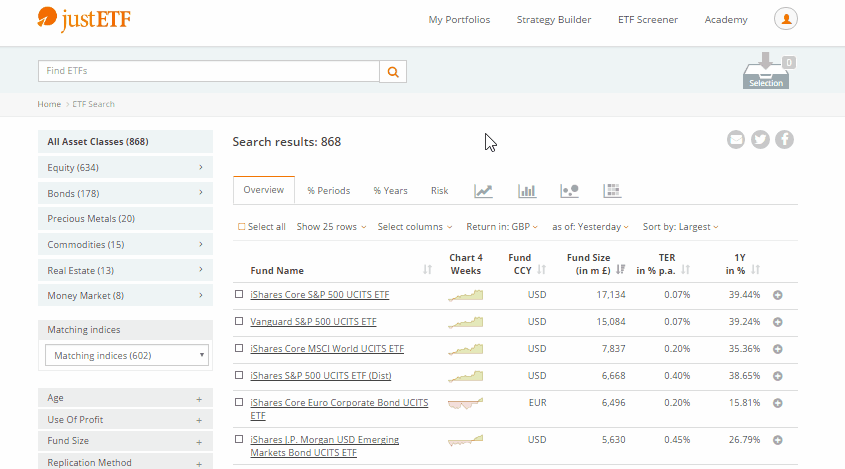Share results via email icon
The image size is (845, 469).
pos(736,140)
